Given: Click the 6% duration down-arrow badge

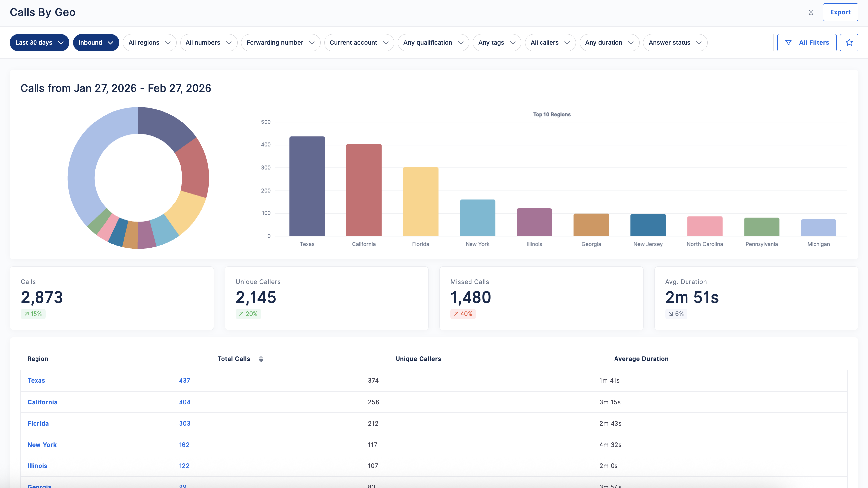Looking at the screenshot, I should coord(676,314).
